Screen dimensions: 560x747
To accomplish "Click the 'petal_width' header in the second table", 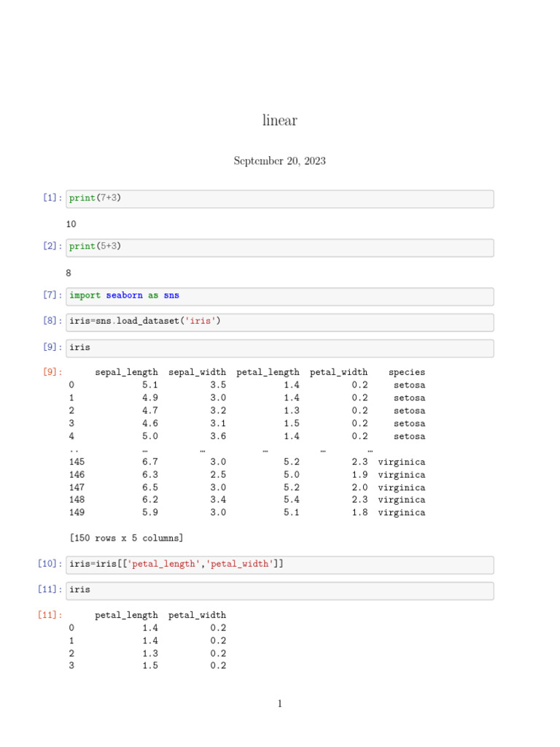I will coord(197,616).
